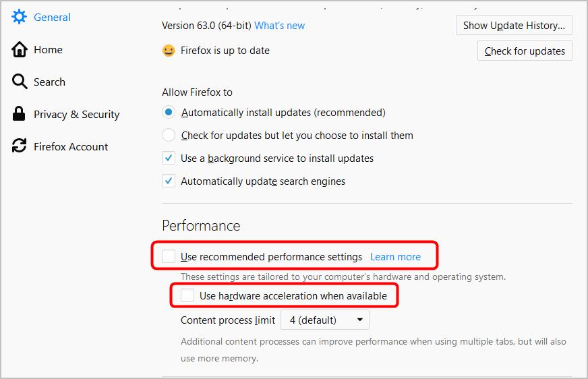Click the Firefox Account sync icon
This screenshot has height=379, width=588.
point(20,146)
